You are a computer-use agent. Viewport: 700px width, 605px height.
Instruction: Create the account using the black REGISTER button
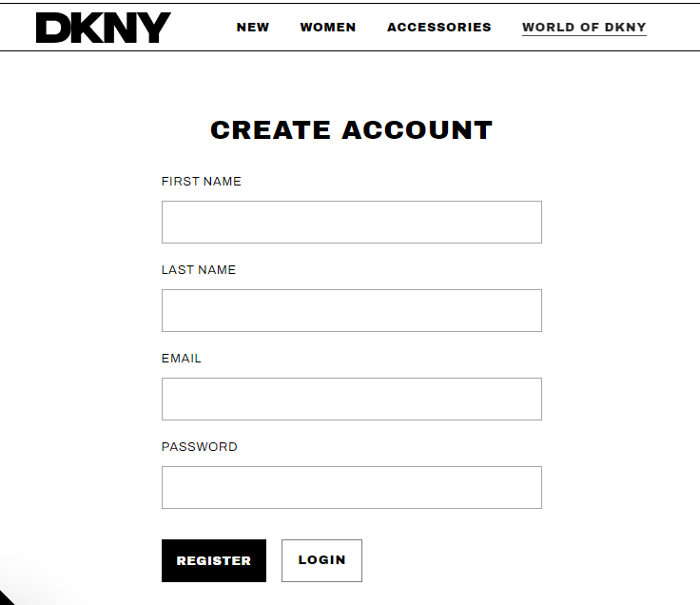214,560
